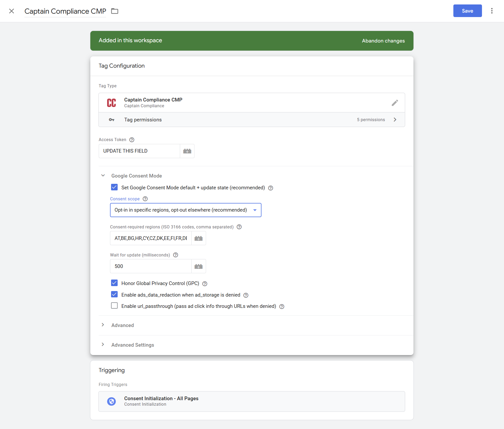Click the '5 permissions' text
504x429 pixels.
[371, 120]
